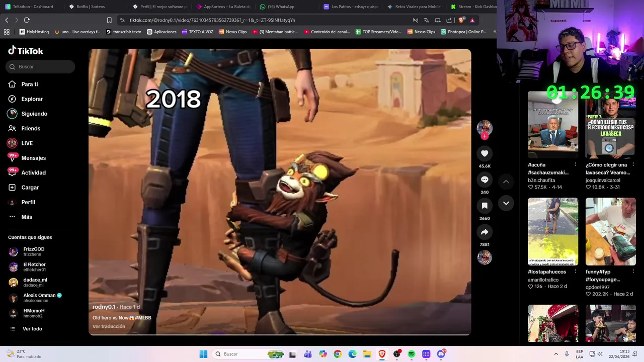644x362 pixels.
Task: Save video with the bookmark icon
Action: [485, 206]
